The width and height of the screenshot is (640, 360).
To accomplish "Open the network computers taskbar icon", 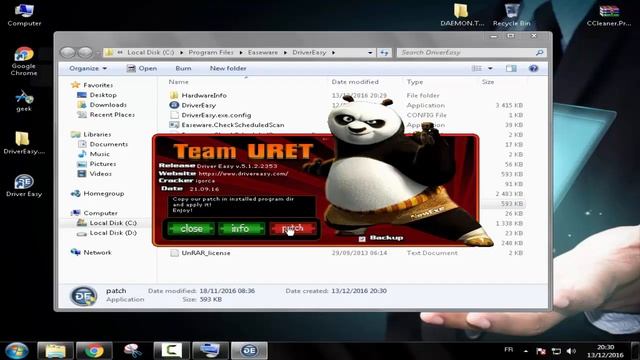I will tap(210, 351).
